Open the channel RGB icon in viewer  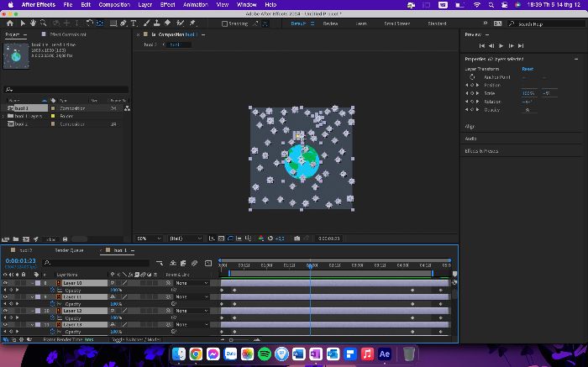261,239
